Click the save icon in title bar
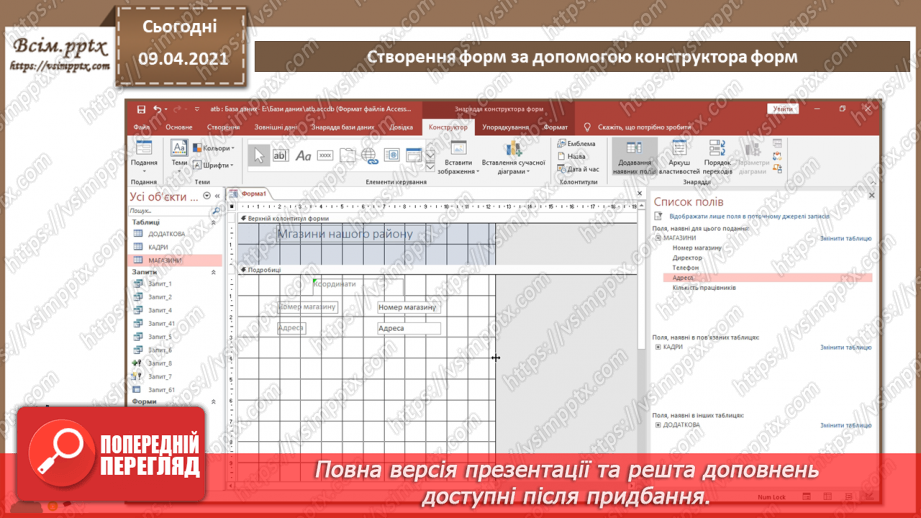Image resolution: width=921 pixels, height=518 pixels. [x=141, y=109]
